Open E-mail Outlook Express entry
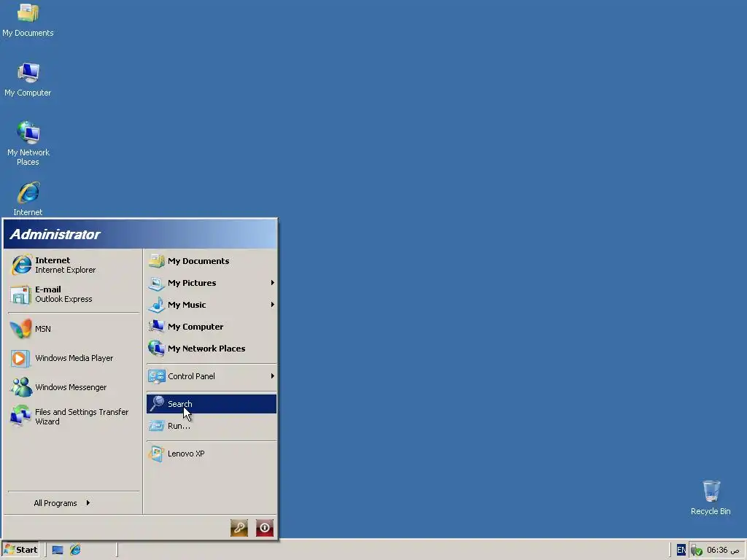 pyautogui.click(x=74, y=295)
